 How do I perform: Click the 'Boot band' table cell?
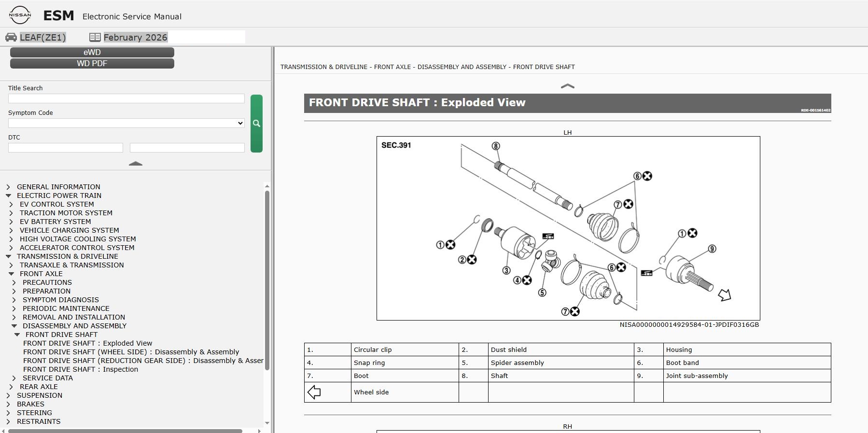coord(747,363)
